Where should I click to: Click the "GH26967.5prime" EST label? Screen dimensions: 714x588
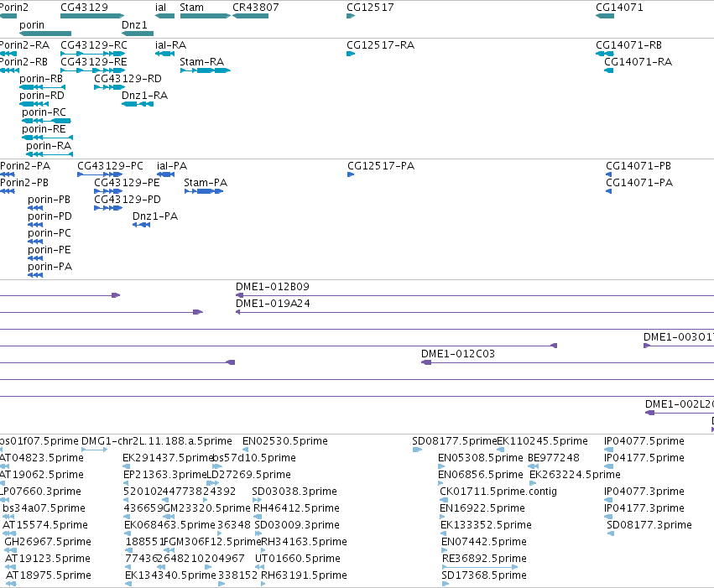pos(48,543)
